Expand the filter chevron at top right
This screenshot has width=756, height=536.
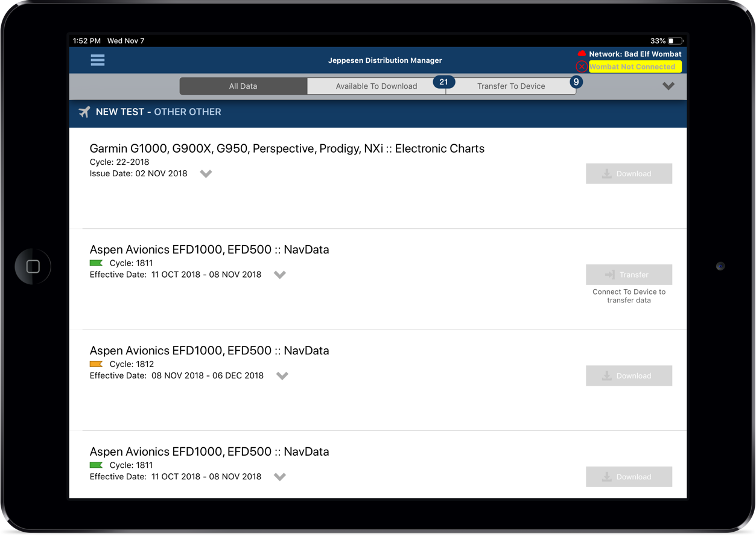tap(668, 86)
